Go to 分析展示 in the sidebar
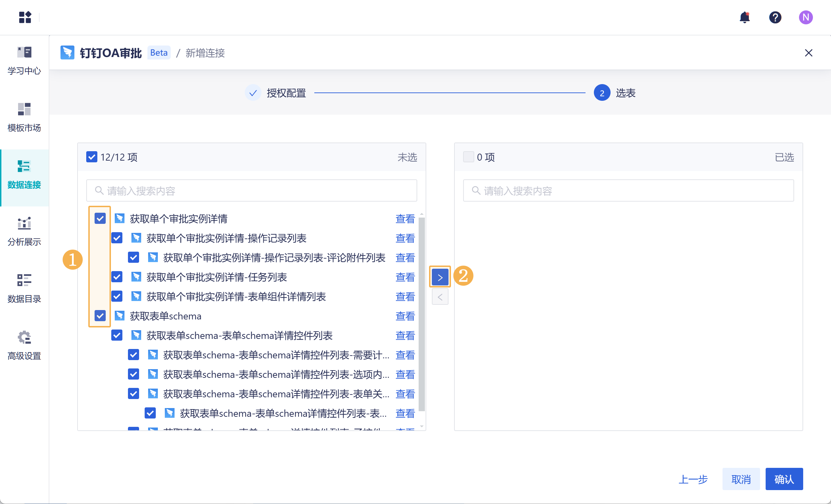 pyautogui.click(x=24, y=232)
